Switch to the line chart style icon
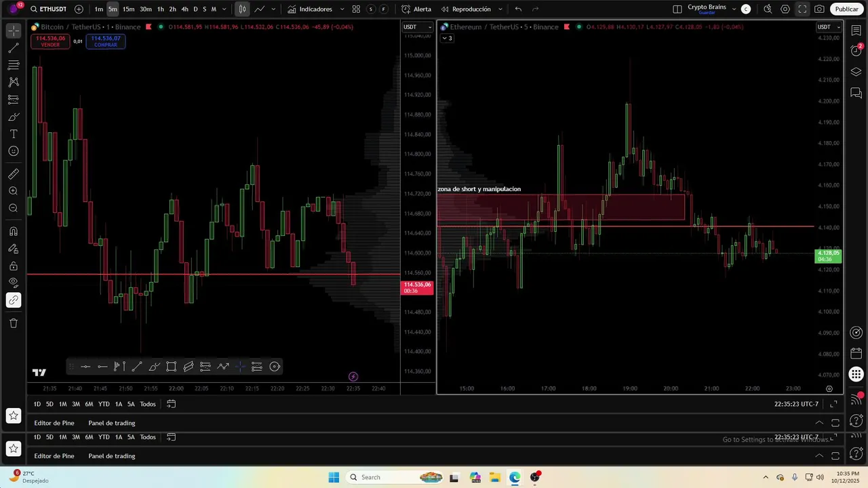This screenshot has width=868, height=488. coord(259,9)
